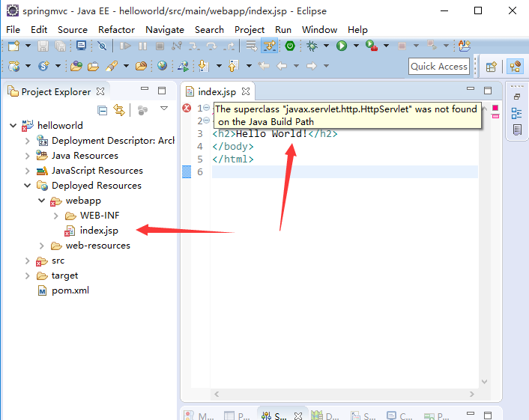Select the Markers tab in bottom panel
The width and height of the screenshot is (529, 420).
point(200,416)
